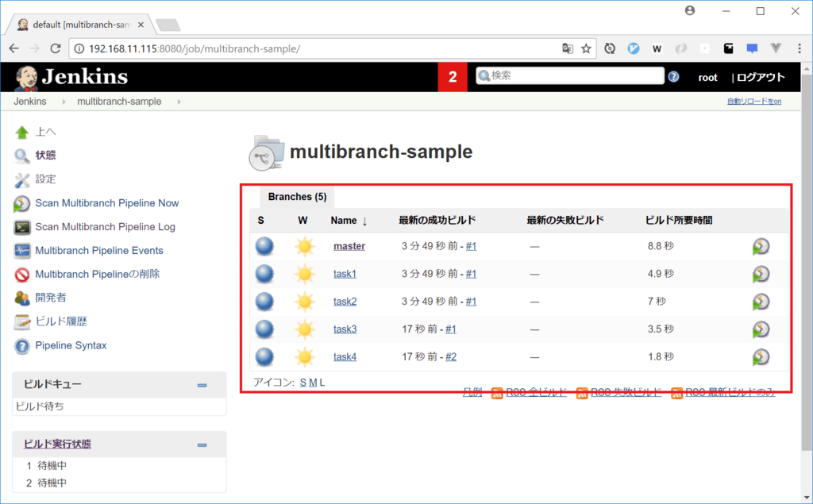Bookmark this page with the star icon
Screen dimensions: 813x504
click(x=586, y=48)
